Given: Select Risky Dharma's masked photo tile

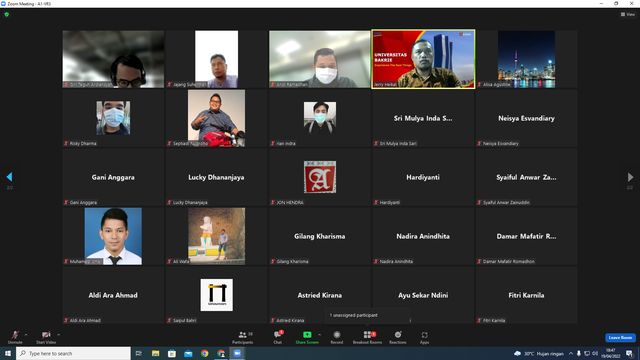Looking at the screenshot, I should point(113,118).
